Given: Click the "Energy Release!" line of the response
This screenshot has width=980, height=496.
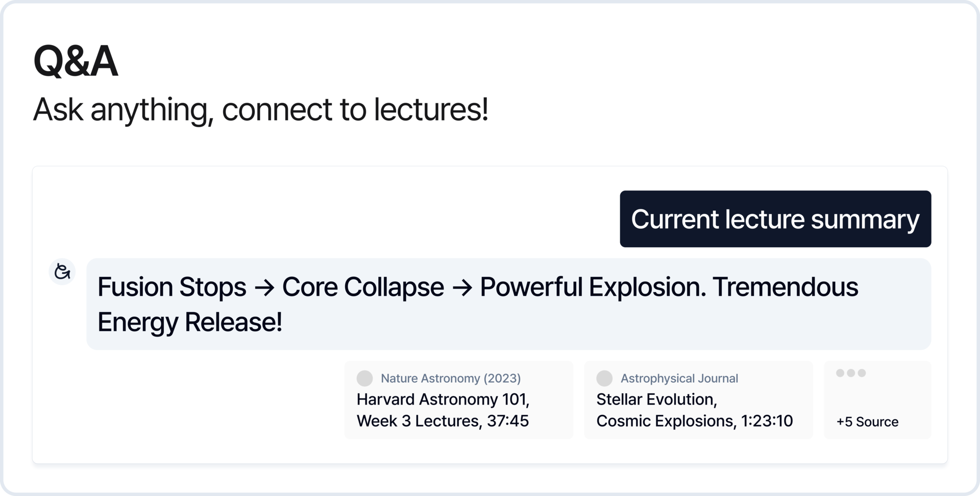Looking at the screenshot, I should tap(190, 322).
